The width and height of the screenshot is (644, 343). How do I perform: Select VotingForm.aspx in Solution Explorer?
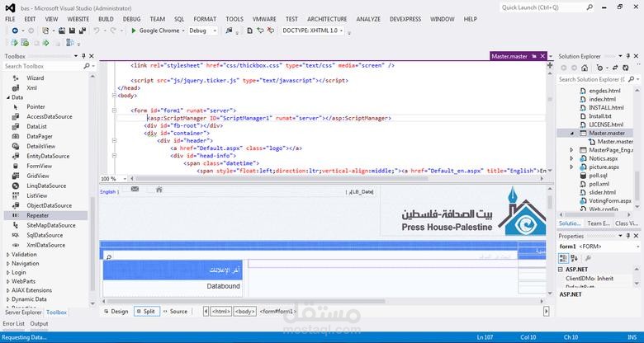[609, 201]
